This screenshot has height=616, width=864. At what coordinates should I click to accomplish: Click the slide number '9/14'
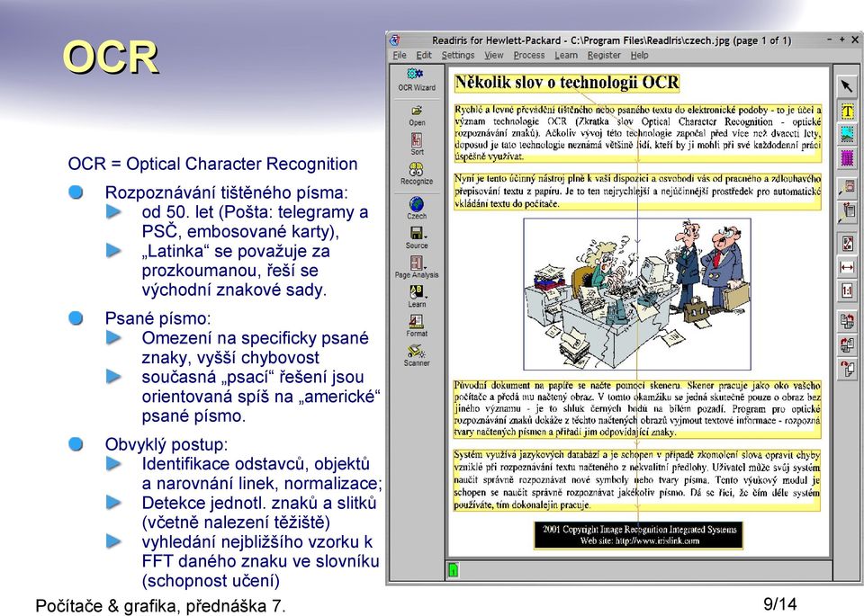tap(779, 604)
